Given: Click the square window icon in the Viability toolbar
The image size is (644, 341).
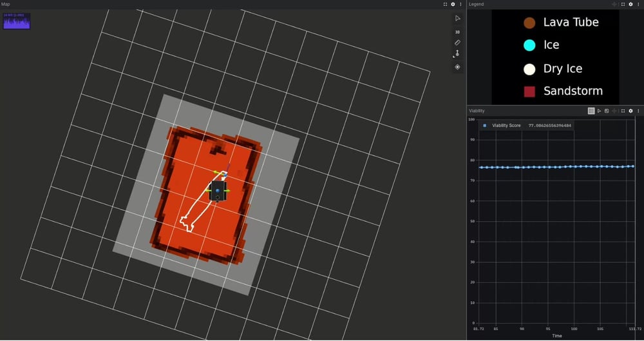Looking at the screenshot, I should pyautogui.click(x=607, y=111).
